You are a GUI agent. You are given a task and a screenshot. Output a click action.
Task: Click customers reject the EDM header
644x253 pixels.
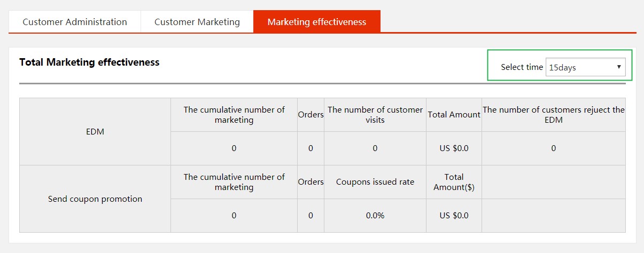(553, 115)
